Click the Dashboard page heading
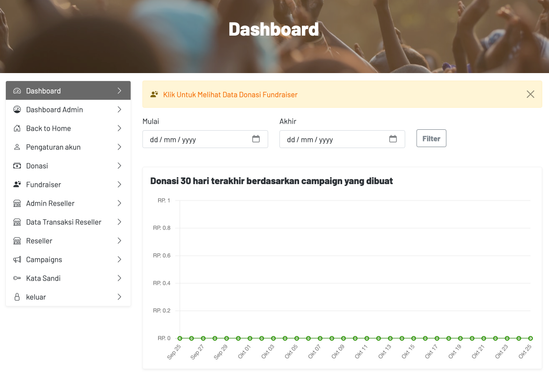This screenshot has height=379, width=549. (x=274, y=29)
